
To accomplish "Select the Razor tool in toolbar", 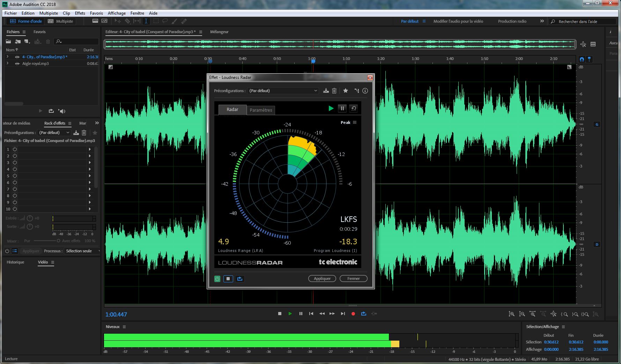I will click(127, 21).
